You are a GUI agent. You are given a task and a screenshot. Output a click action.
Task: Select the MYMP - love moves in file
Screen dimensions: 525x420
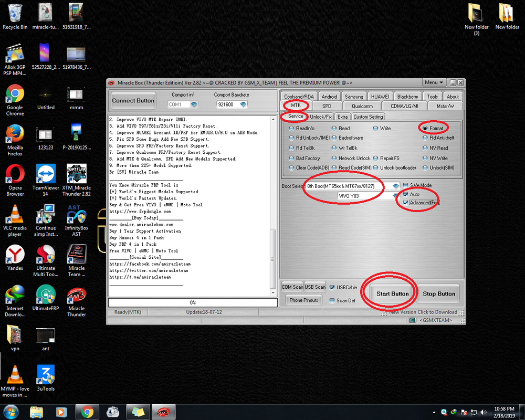15,382
